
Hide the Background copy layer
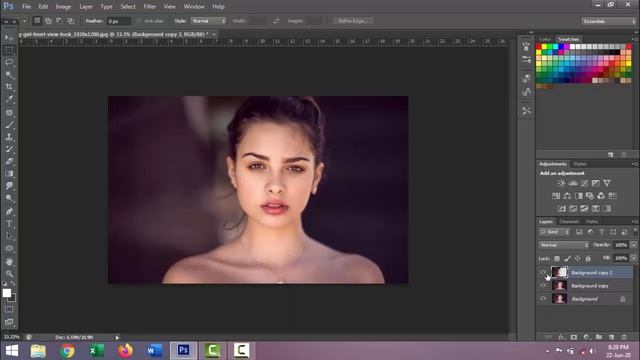(543, 286)
